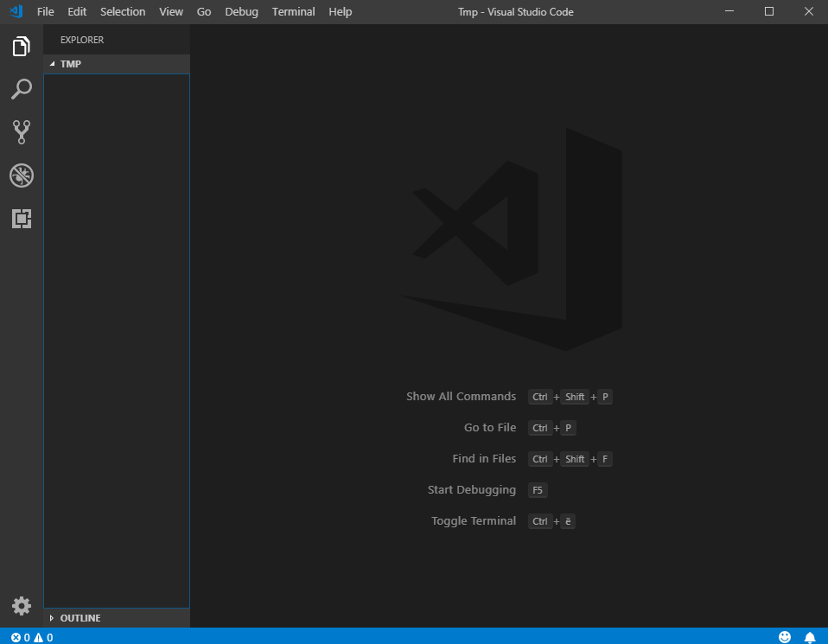Open the Debug menu
This screenshot has height=644, width=828.
coord(241,11)
